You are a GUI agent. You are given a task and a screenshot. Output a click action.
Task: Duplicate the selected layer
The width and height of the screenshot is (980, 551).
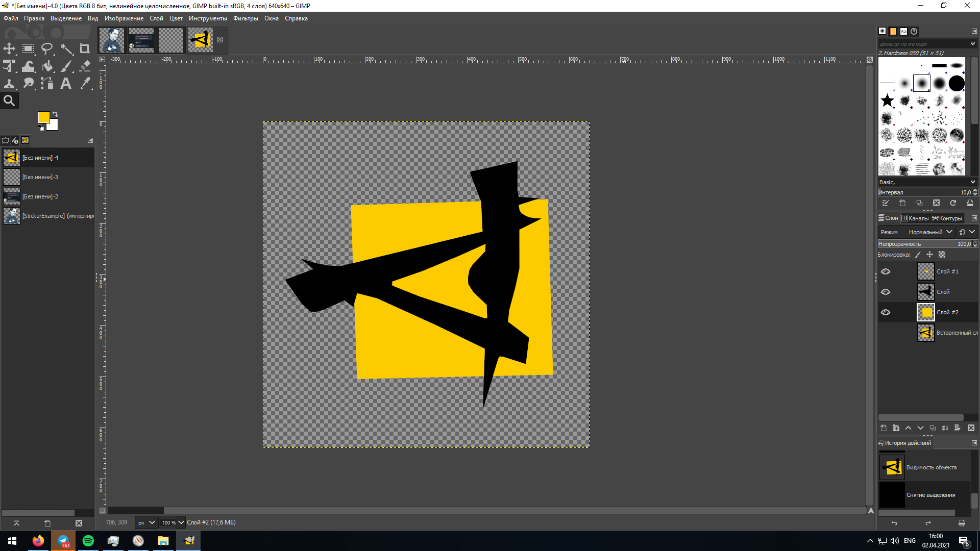933,428
